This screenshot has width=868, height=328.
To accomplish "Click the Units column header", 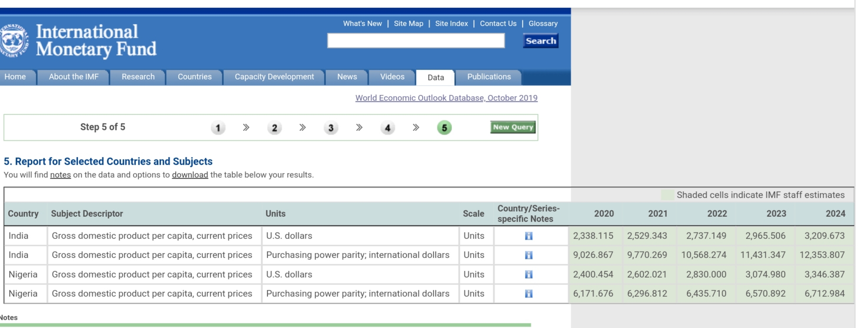I will pyautogui.click(x=276, y=214).
